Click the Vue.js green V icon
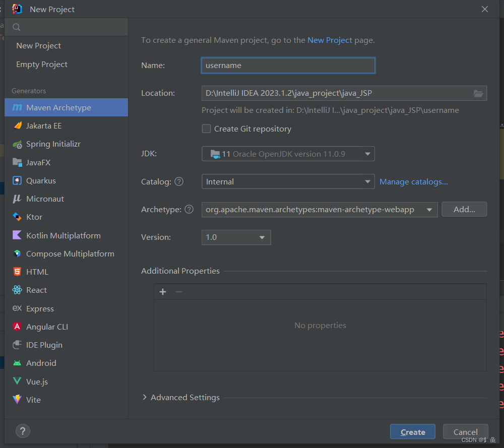The image size is (504, 448). click(x=17, y=381)
